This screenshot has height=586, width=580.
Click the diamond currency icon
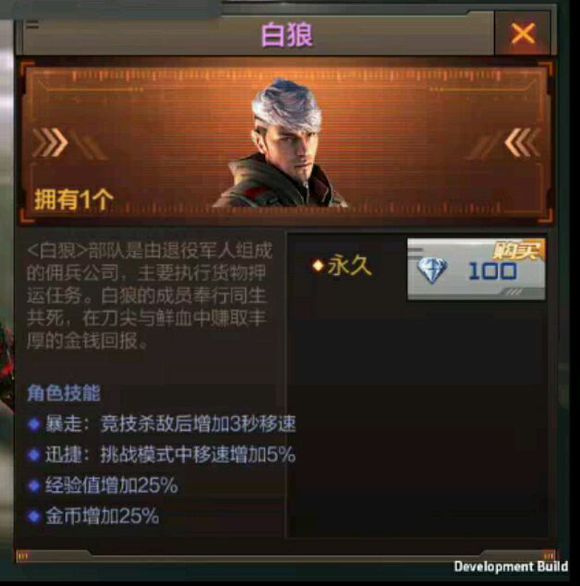tap(432, 270)
